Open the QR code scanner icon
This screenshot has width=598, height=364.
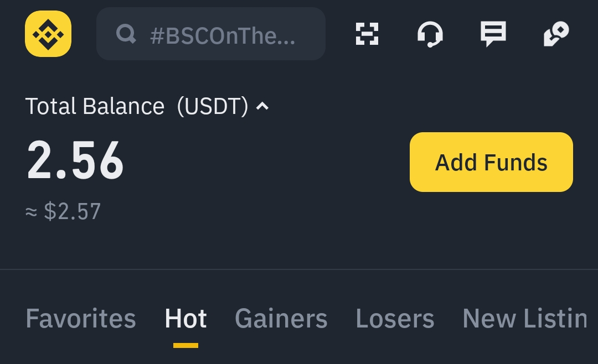pyautogui.click(x=367, y=34)
